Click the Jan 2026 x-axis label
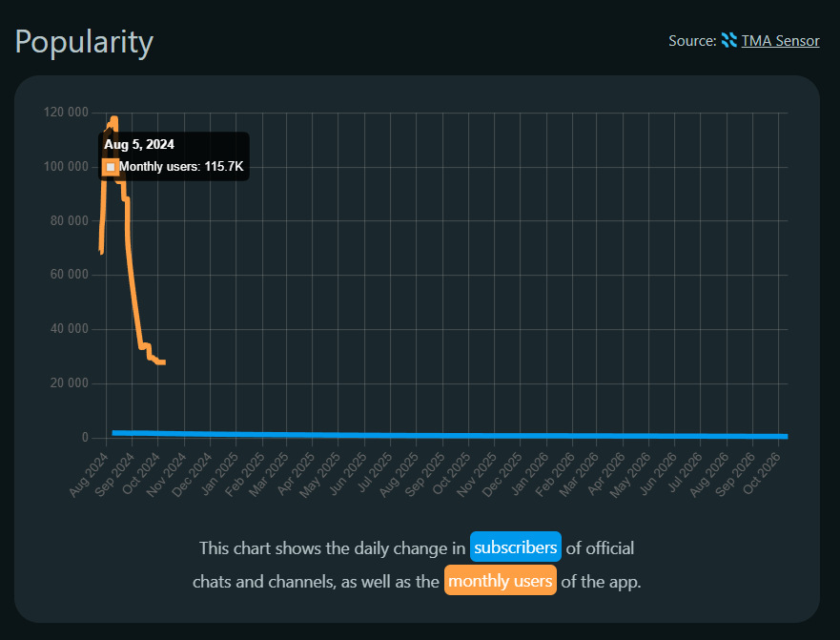This screenshot has width=840, height=640. coord(529,472)
